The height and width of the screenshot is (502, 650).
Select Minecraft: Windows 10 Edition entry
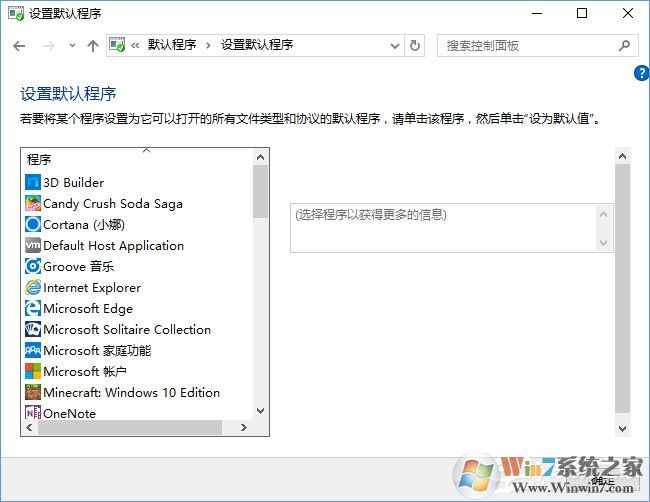point(131,393)
